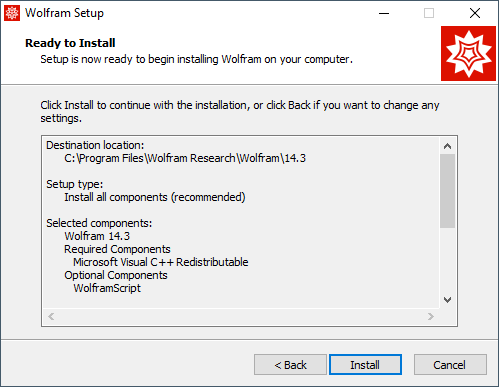499x387 pixels.
Task: Click the Install button
Action: 365,365
